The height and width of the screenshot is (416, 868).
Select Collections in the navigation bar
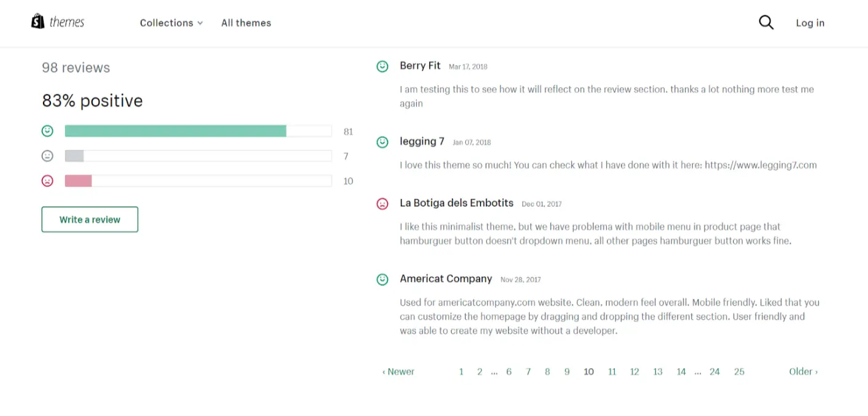click(x=166, y=23)
